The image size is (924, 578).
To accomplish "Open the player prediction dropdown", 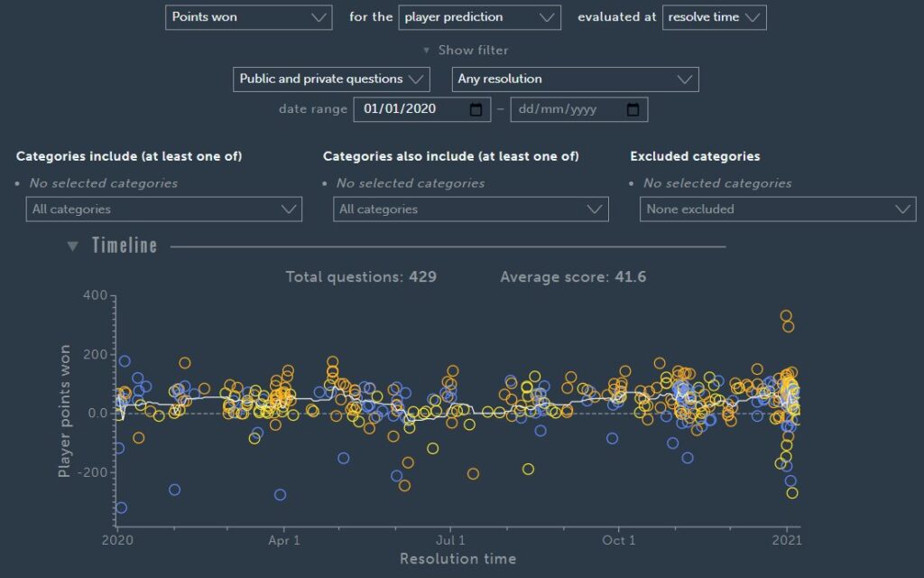I will 480,18.
